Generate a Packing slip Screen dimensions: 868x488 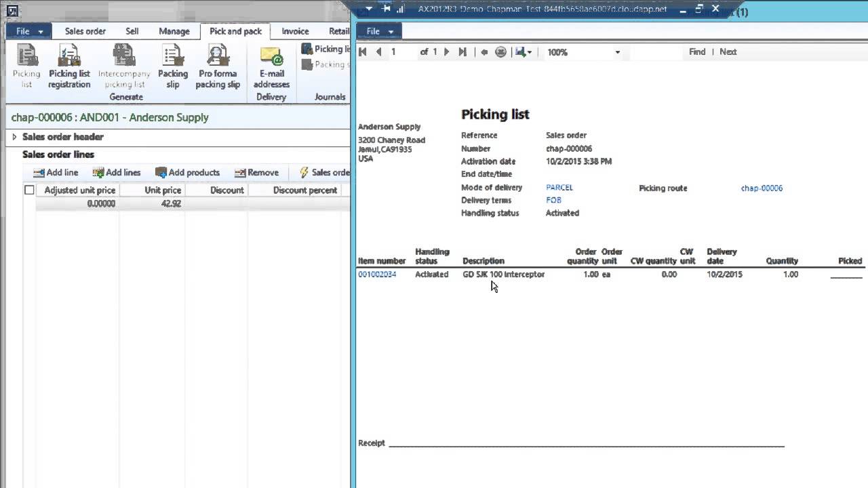(x=173, y=66)
